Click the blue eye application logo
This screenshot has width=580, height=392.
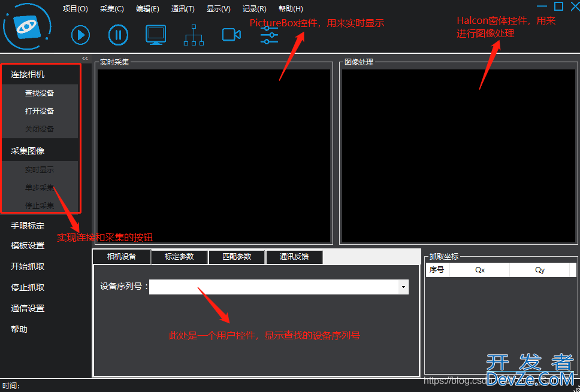(x=27, y=26)
